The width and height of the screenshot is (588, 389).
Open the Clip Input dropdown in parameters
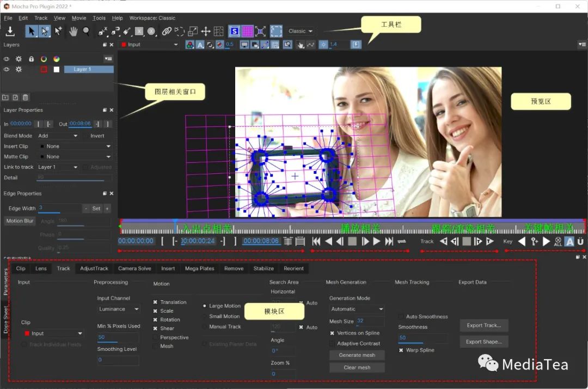(x=53, y=333)
